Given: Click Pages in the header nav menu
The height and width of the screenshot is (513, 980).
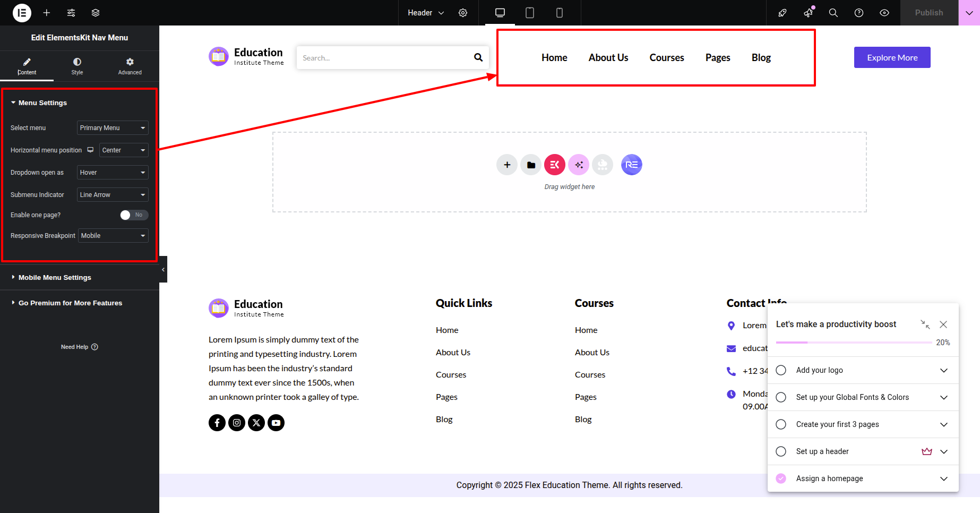Looking at the screenshot, I should coord(718,57).
